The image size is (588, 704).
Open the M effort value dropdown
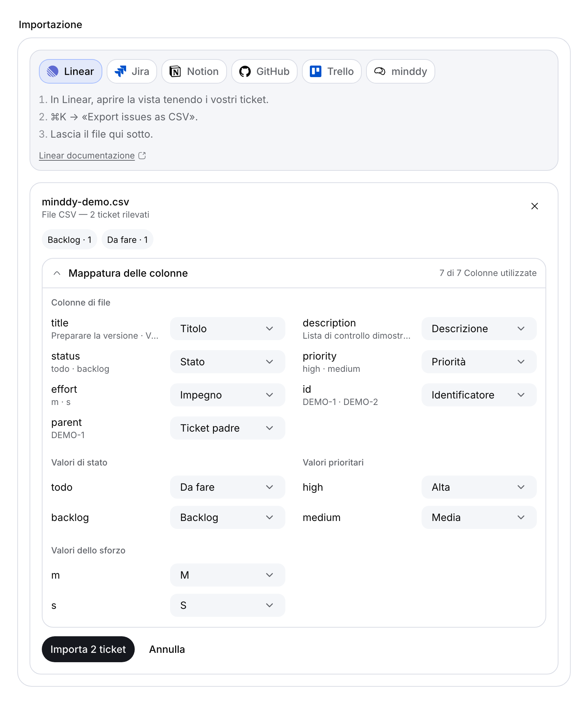228,575
